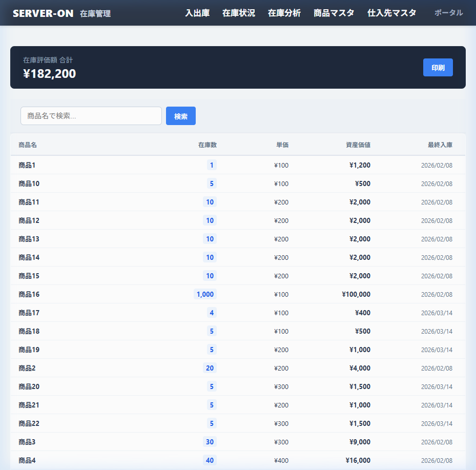This screenshot has height=470, width=476.
Task: Open the 在庫分析 navigation item
Action: pyautogui.click(x=284, y=13)
